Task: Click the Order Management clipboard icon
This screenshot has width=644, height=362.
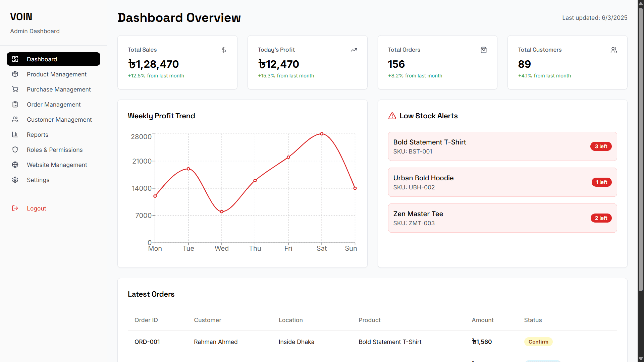Action: (x=15, y=104)
